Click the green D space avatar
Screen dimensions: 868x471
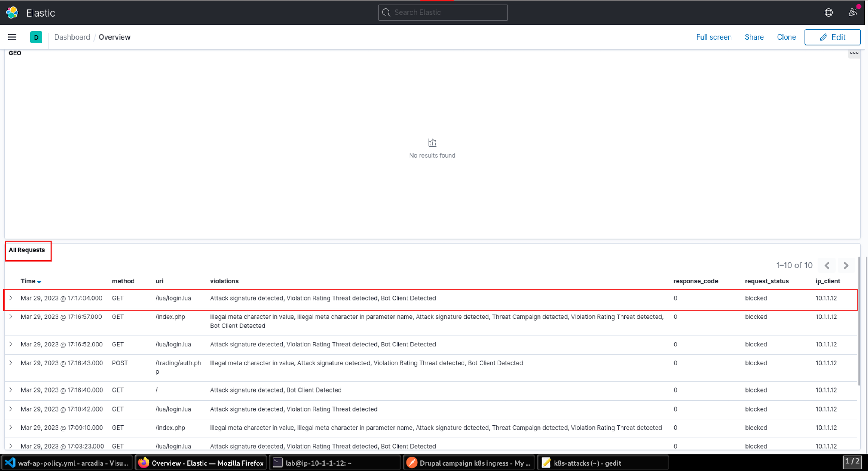pyautogui.click(x=36, y=37)
